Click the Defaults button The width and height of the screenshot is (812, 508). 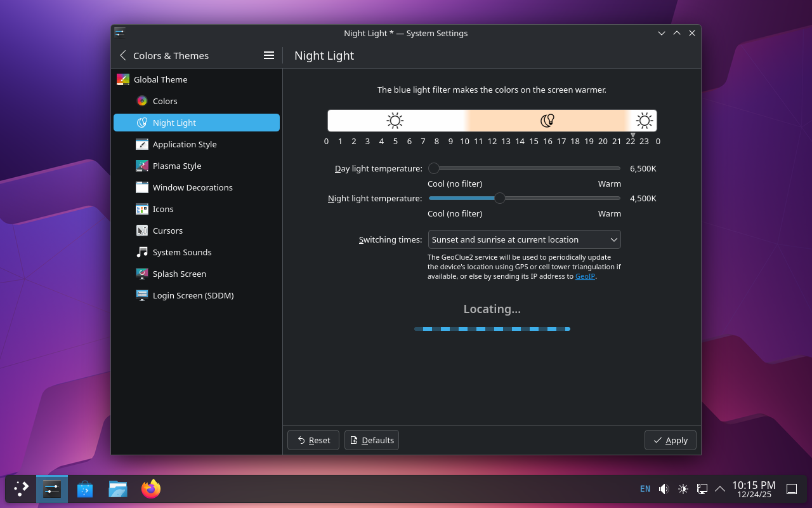(372, 440)
